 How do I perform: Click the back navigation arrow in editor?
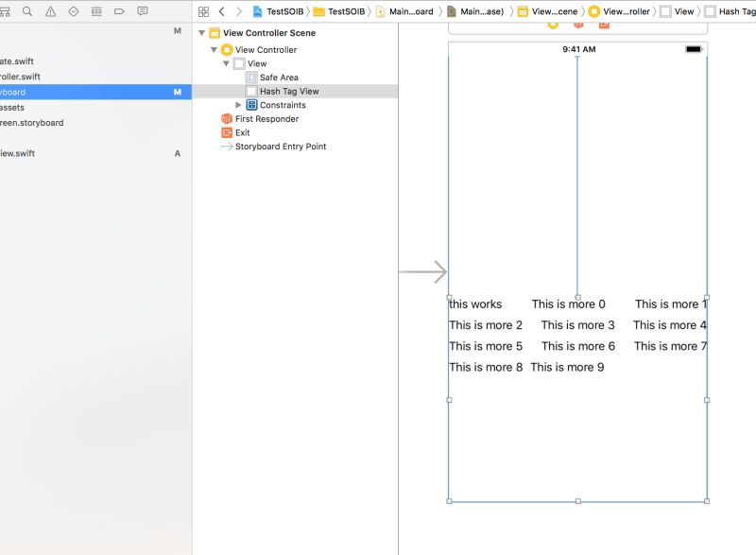pyautogui.click(x=220, y=11)
